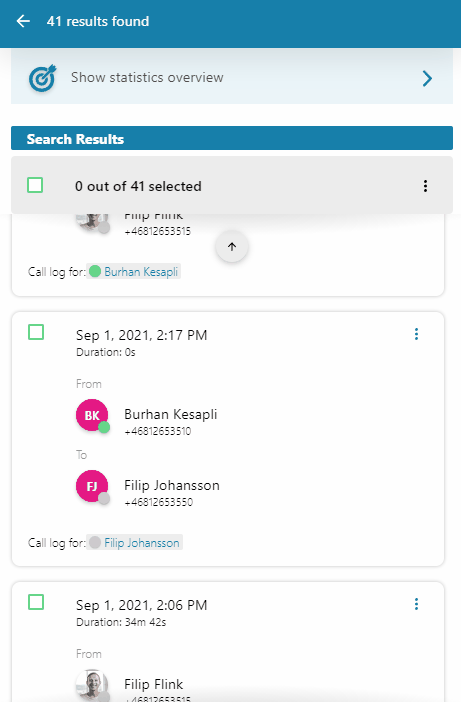Click Filip Flink photo avatar in 2:06 PM call
The width and height of the screenshot is (461, 702).
pos(92,685)
